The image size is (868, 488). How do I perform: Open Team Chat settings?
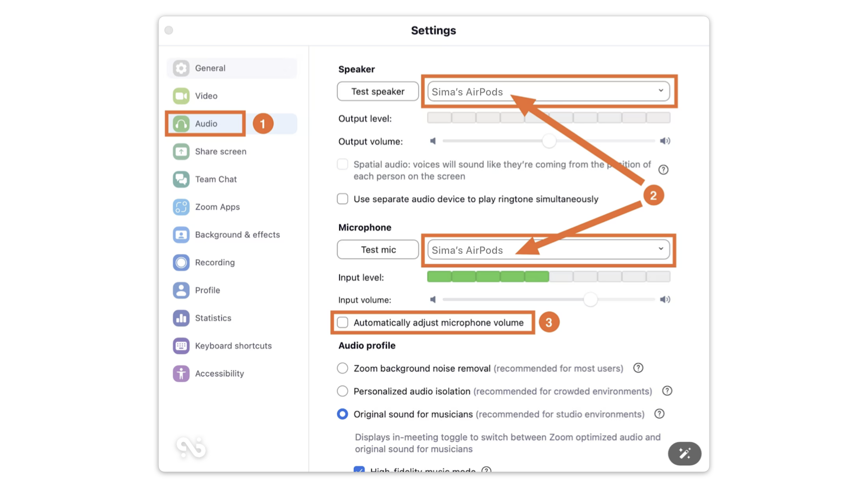tap(232, 179)
